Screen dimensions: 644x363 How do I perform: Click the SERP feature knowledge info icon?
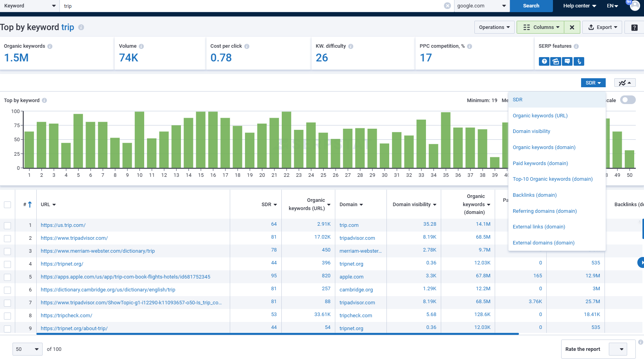tap(579, 61)
